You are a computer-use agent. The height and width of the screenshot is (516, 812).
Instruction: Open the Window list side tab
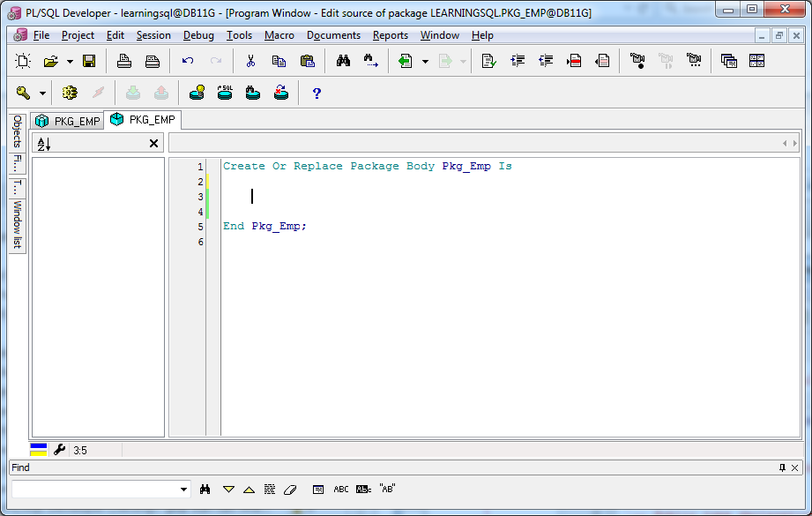(x=17, y=224)
